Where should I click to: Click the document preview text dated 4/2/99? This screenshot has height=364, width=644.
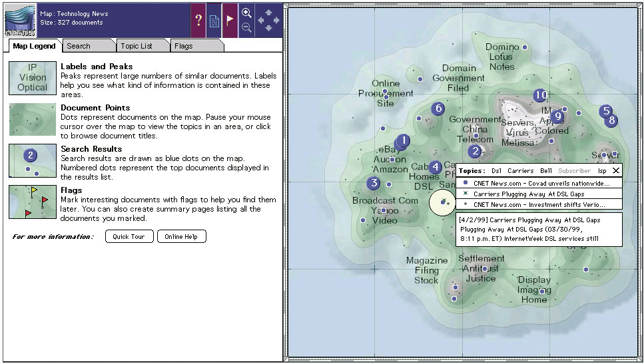pos(539,230)
